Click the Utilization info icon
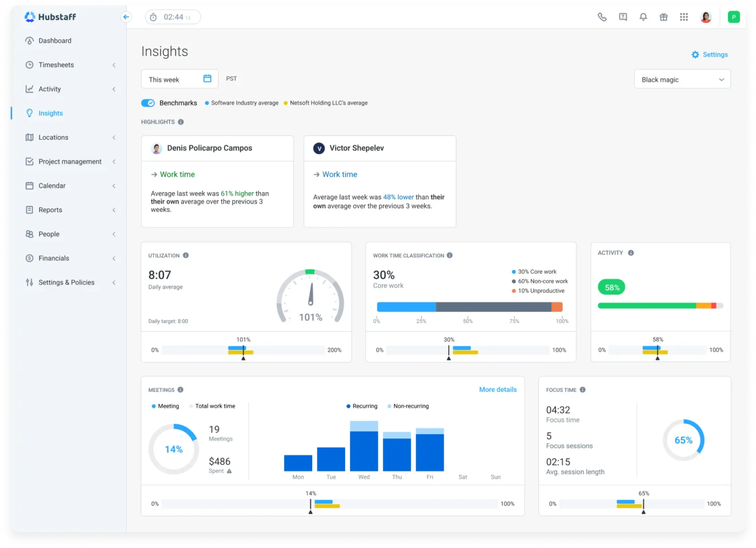 [x=186, y=255]
